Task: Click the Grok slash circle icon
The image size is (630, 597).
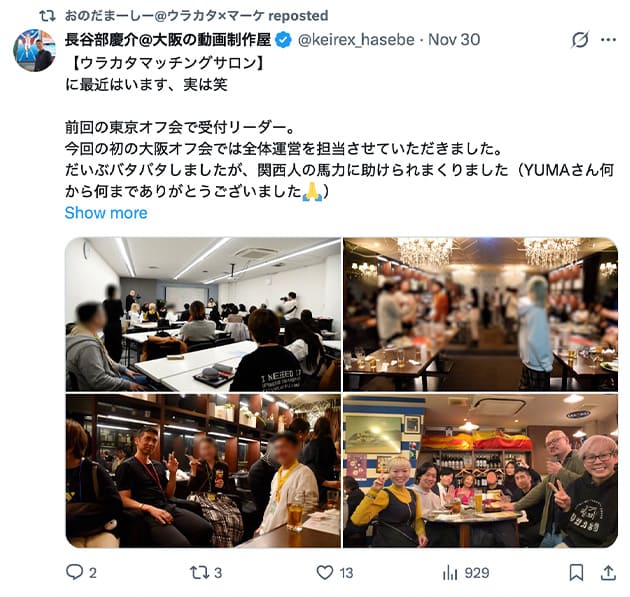Action: coord(580,39)
